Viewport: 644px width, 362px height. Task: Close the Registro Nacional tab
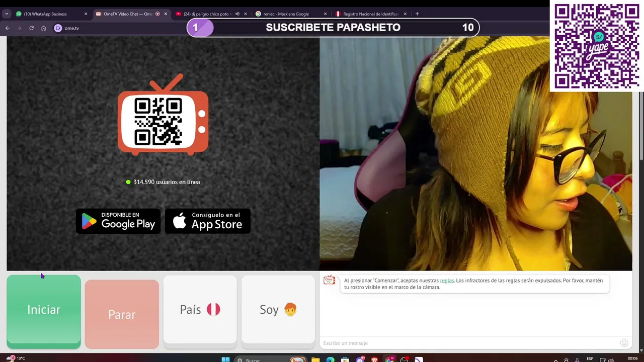coord(406,14)
